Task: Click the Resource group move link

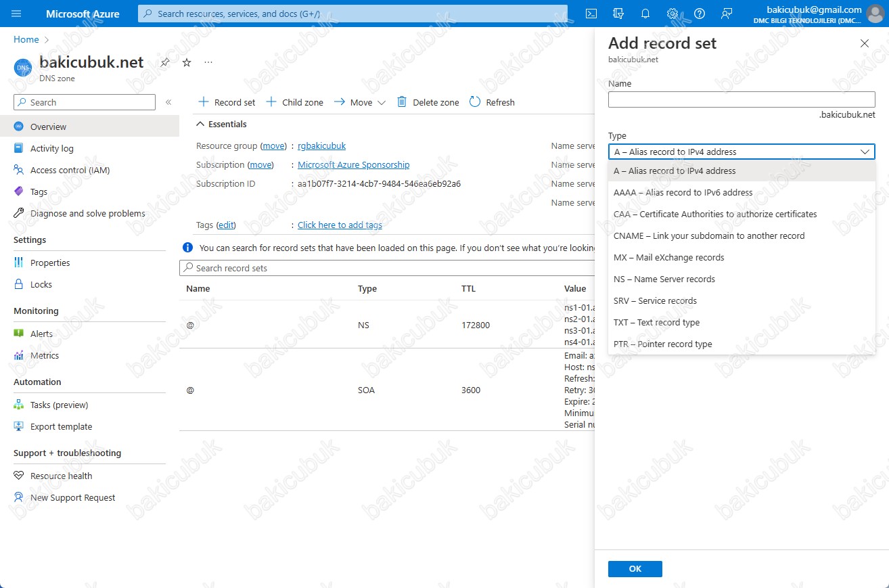Action: (x=274, y=145)
